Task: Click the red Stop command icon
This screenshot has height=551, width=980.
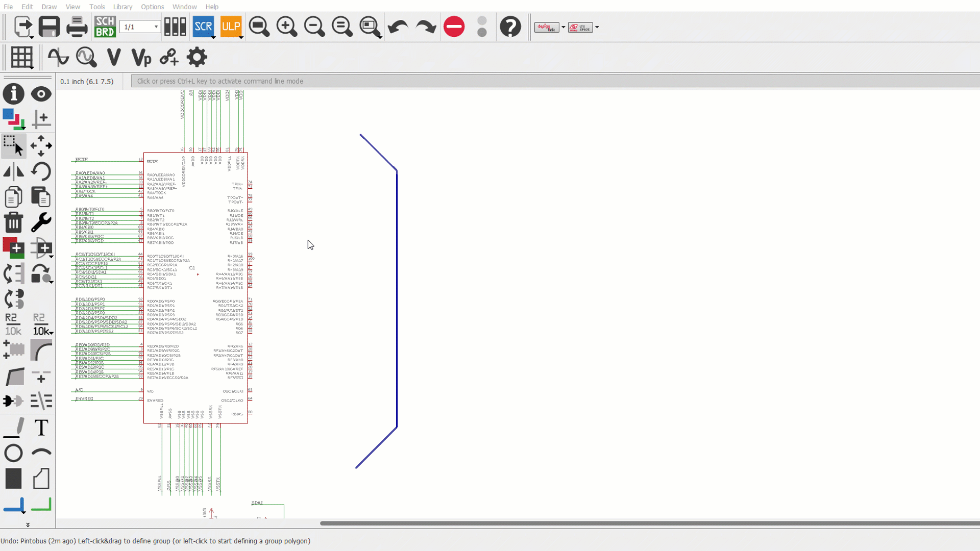Action: coord(454,27)
